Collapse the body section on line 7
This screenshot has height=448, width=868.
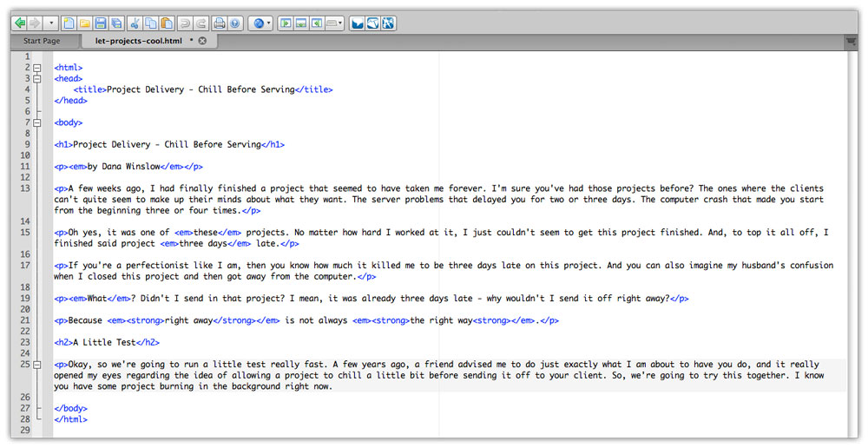(x=36, y=122)
